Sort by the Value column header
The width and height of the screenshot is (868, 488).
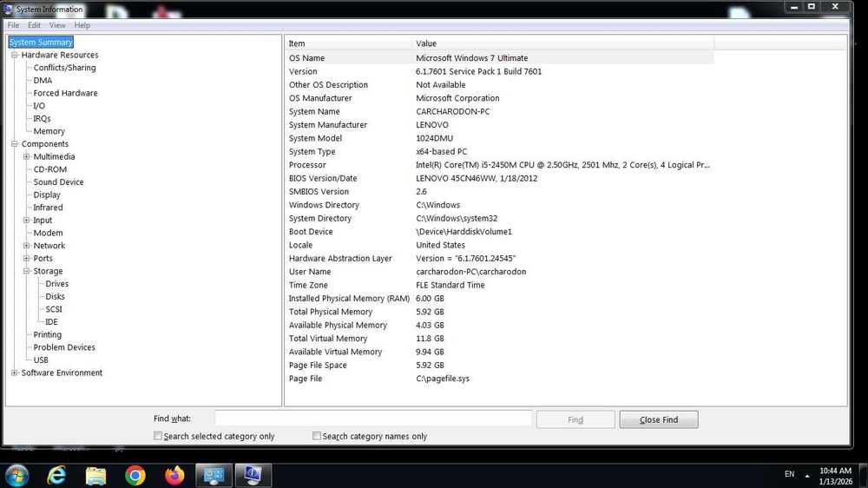(x=563, y=43)
